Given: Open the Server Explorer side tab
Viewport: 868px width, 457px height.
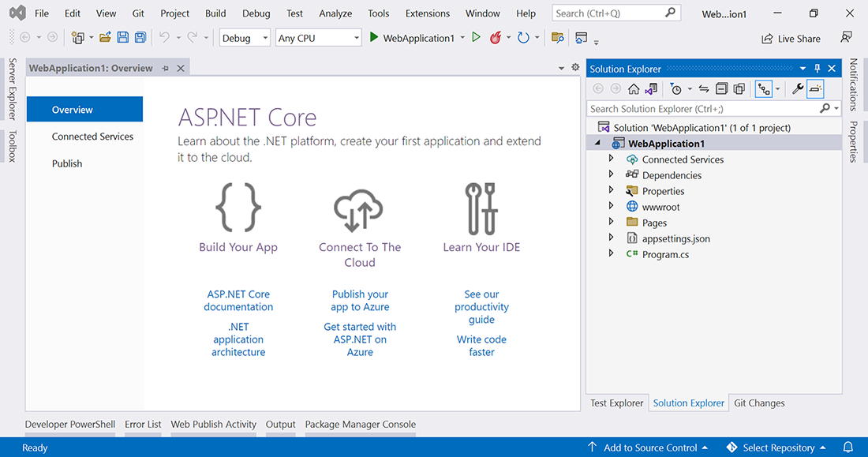Looking at the screenshot, I should 12,88.
